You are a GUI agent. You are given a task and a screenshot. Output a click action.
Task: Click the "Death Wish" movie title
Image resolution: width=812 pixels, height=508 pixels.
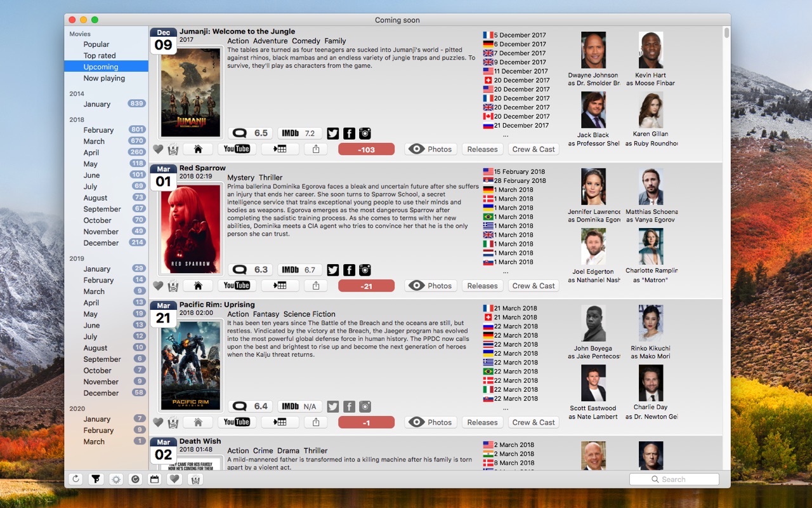(200, 441)
